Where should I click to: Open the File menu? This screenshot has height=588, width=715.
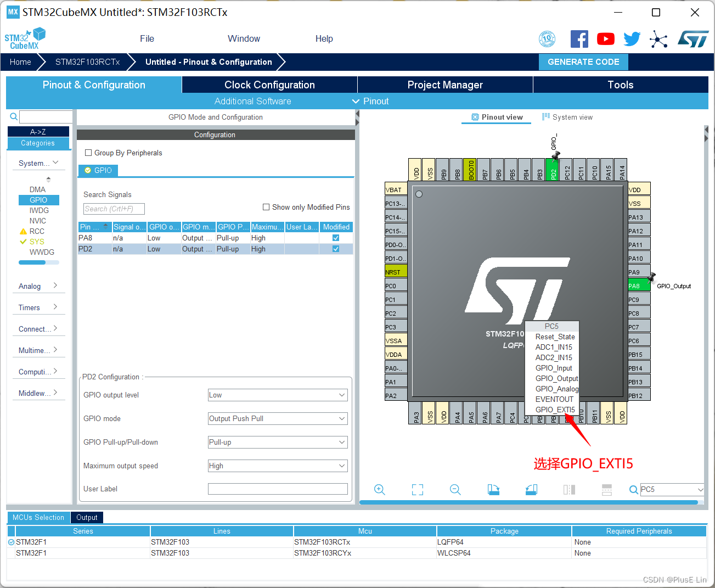[147, 38]
